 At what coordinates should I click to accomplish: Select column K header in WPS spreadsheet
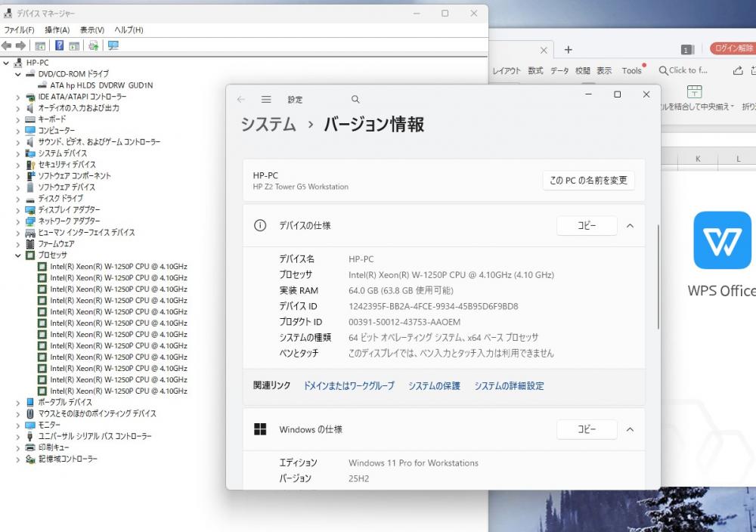coord(698,159)
